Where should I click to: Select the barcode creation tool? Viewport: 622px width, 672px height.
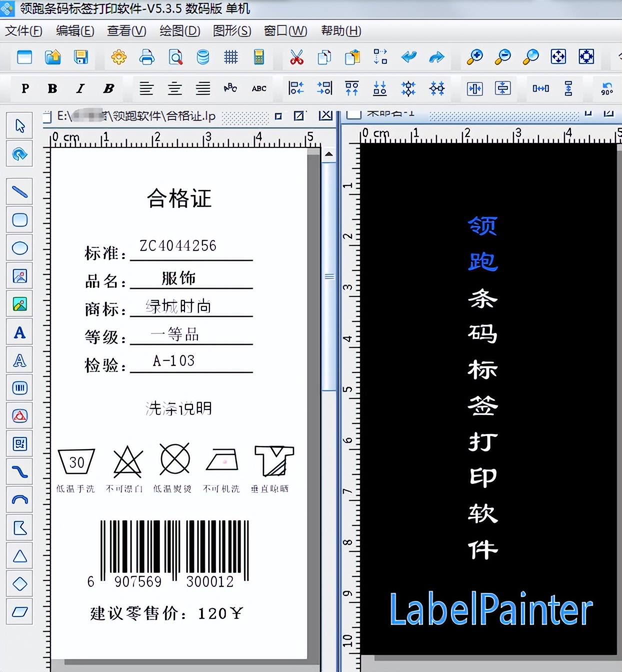click(x=19, y=387)
